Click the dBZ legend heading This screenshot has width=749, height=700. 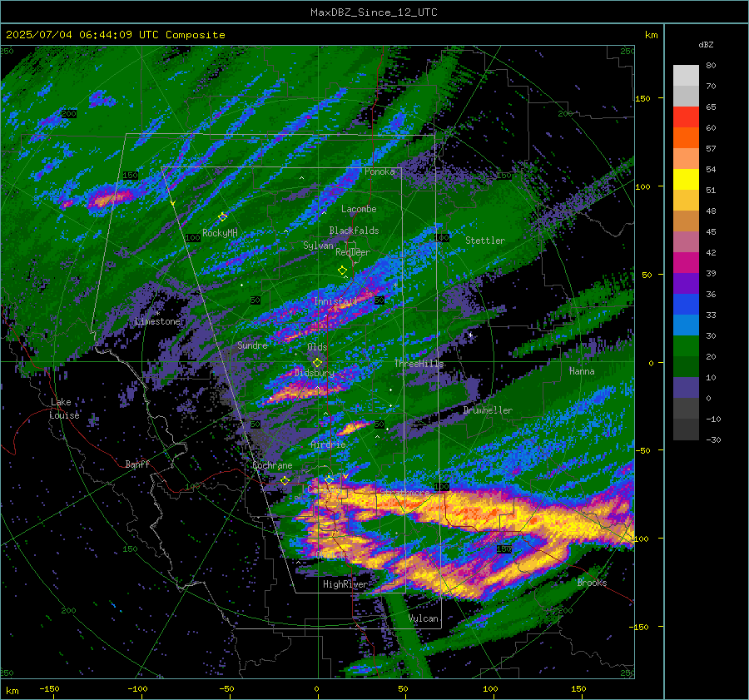click(x=706, y=45)
